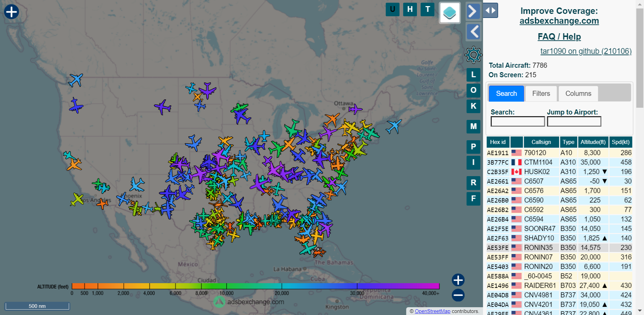Image resolution: width=644 pixels, height=315 pixels.
Task: Open tar1090 on github link
Action: click(x=586, y=51)
